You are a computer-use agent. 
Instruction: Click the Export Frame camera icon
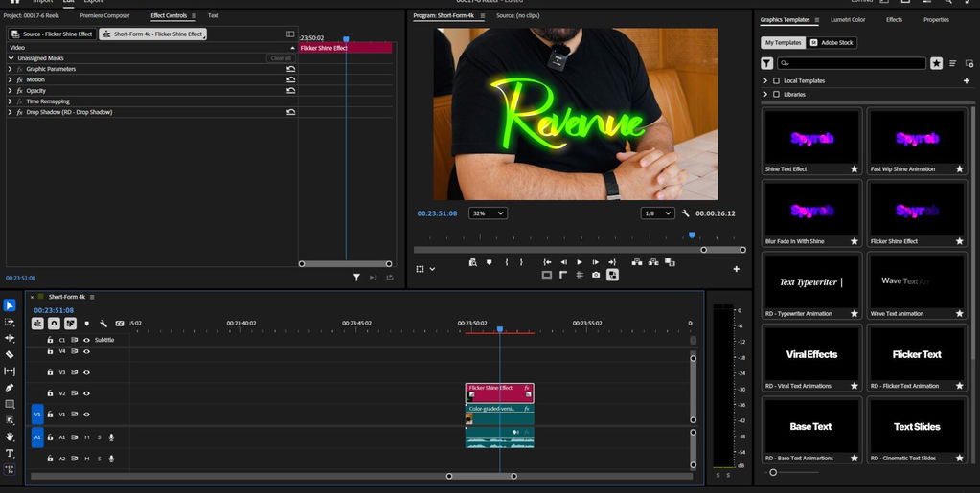(596, 275)
